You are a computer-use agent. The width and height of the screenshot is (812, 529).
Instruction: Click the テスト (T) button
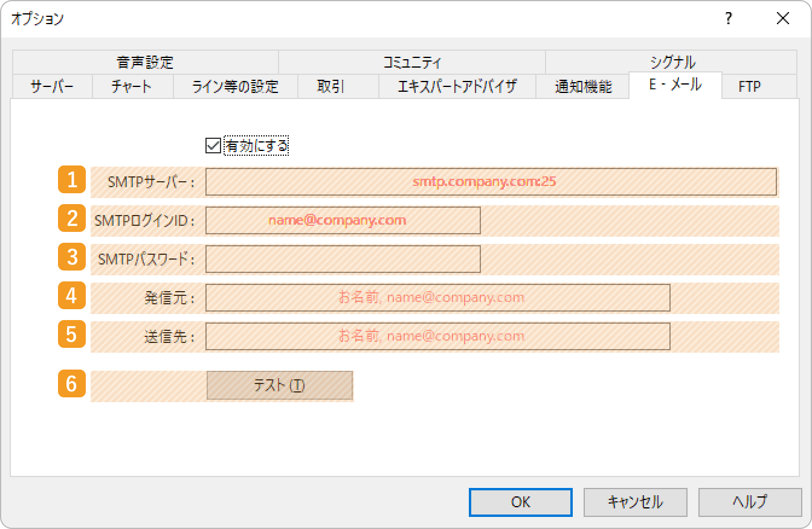[x=280, y=385]
